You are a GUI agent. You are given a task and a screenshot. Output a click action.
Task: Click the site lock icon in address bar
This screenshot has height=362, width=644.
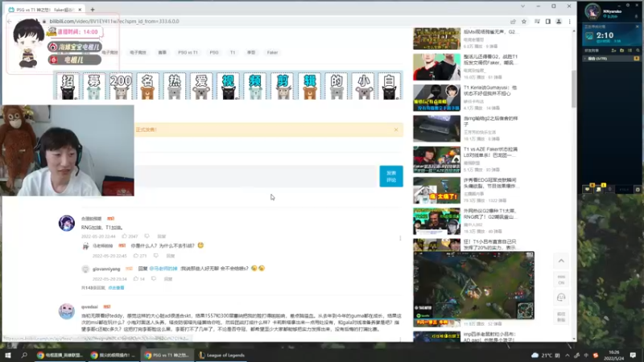pyautogui.click(x=44, y=22)
